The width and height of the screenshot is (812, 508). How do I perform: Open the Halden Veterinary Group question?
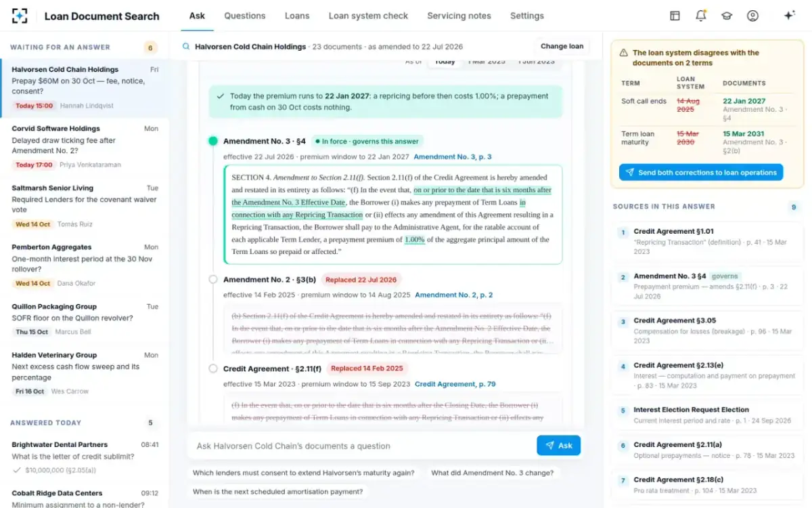click(85, 373)
